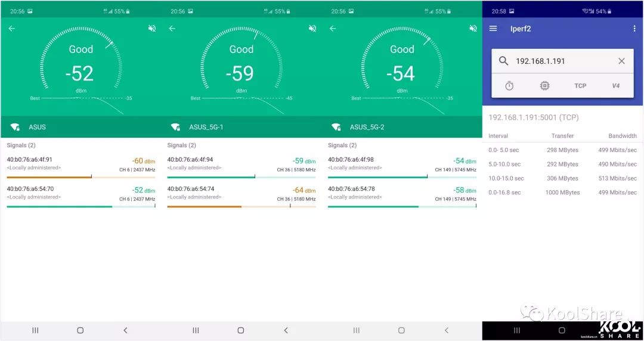Click signal bar for -58 dBm entry
The width and height of the screenshot is (644, 341).
tap(402, 206)
